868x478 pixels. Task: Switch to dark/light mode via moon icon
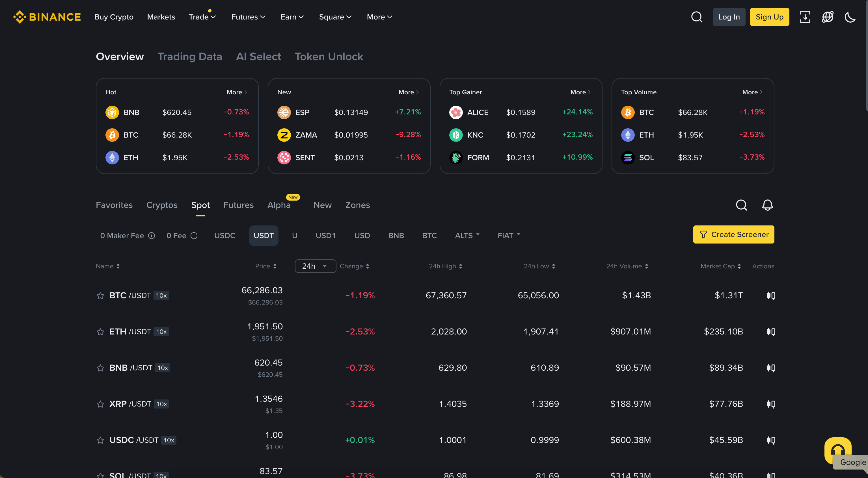pyautogui.click(x=850, y=16)
